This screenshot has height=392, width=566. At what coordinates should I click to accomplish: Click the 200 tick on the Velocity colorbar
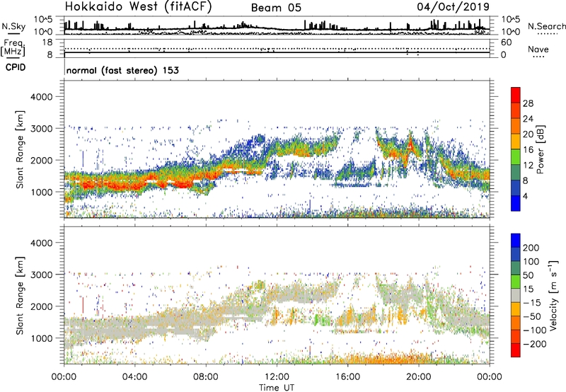pyautogui.click(x=531, y=248)
